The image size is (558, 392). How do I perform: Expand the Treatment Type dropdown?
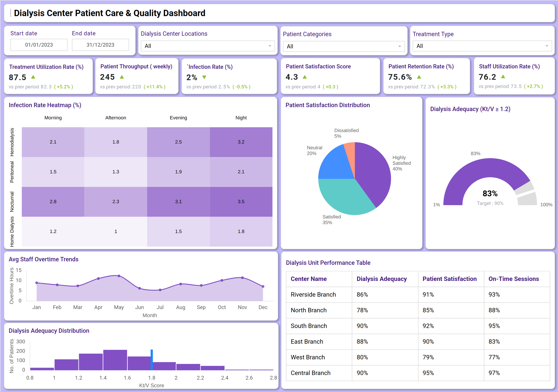(482, 46)
